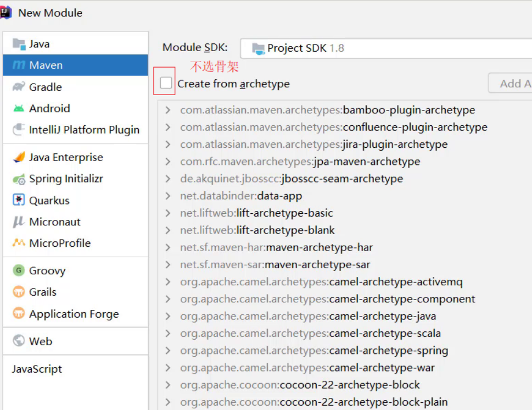Click the Application Forge icon

click(19, 313)
